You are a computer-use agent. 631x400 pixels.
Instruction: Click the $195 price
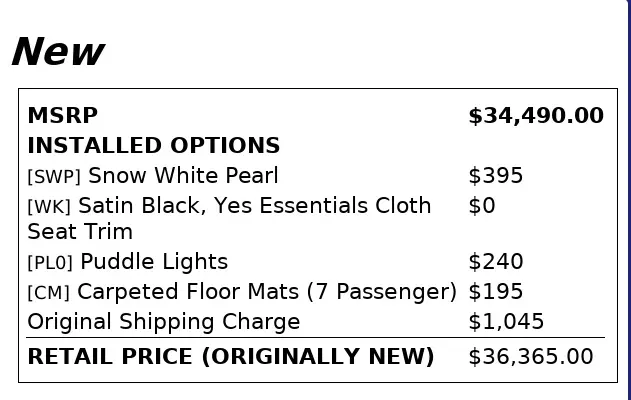495,291
